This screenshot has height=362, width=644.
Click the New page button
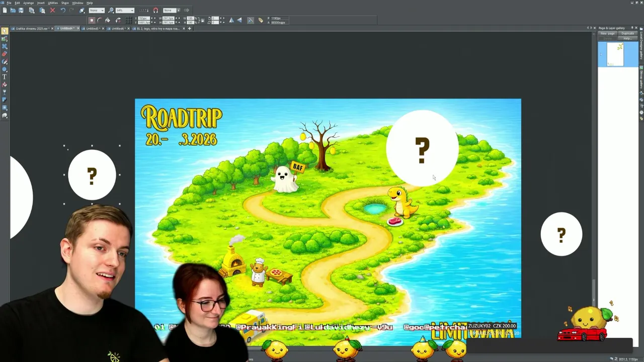[x=608, y=33]
